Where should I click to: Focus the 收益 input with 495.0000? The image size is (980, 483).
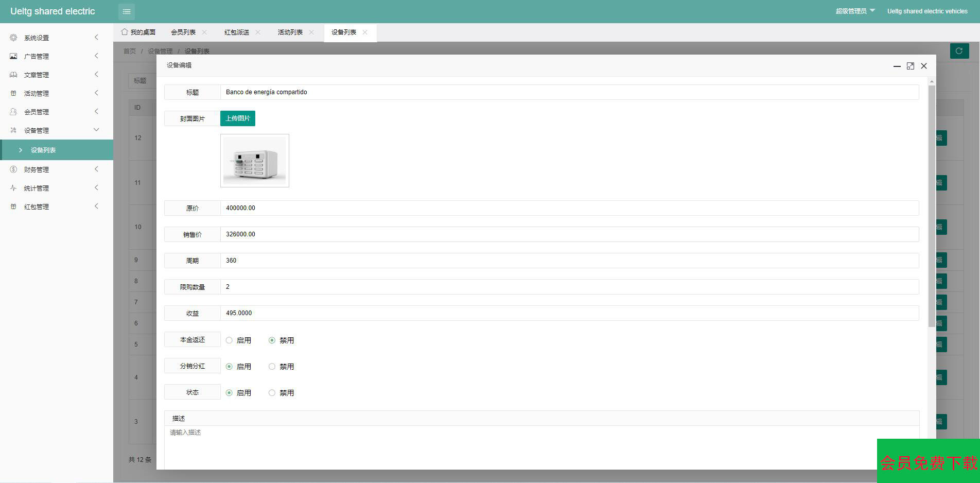tap(569, 313)
